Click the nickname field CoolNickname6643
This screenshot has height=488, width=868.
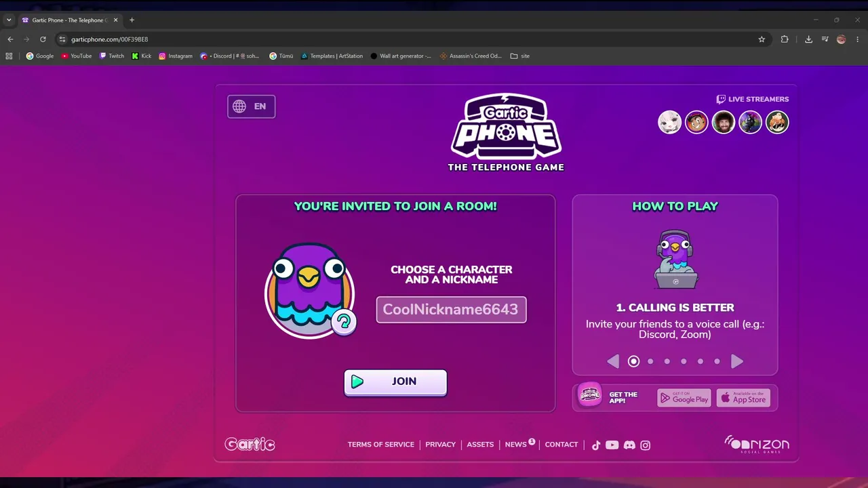tap(451, 310)
